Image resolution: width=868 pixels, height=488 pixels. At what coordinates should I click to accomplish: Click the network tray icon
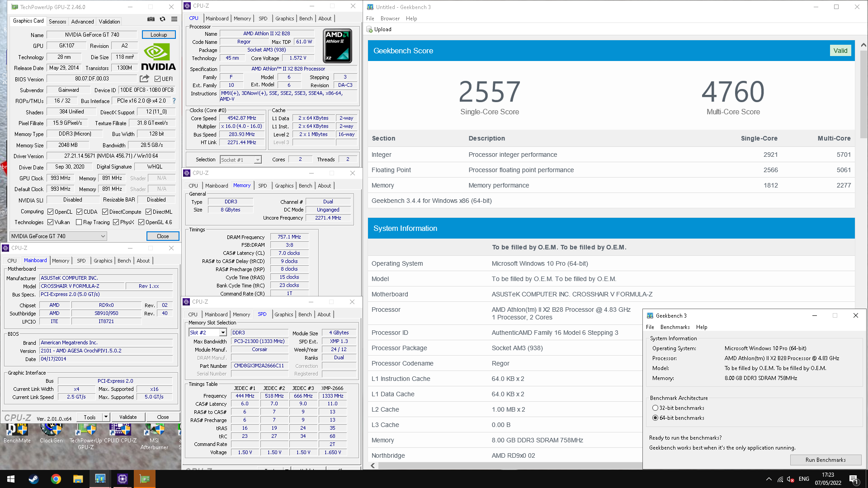[780, 479]
